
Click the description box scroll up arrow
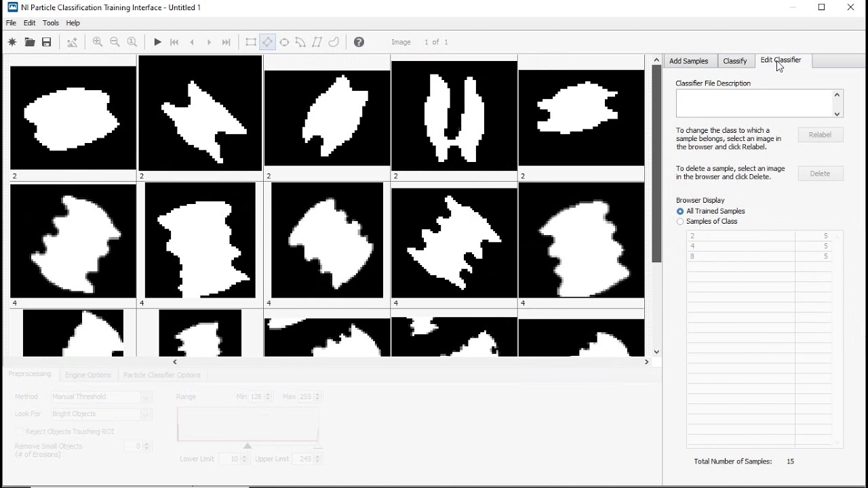point(837,95)
